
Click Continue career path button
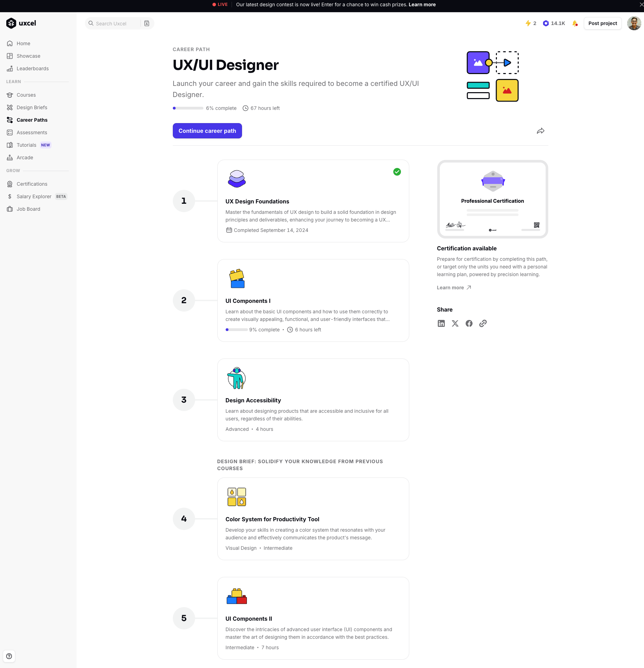[207, 131]
